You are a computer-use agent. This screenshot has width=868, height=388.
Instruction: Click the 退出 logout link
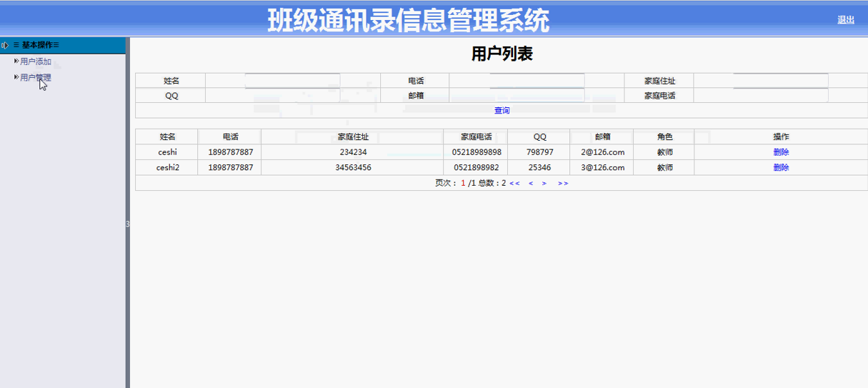[846, 20]
